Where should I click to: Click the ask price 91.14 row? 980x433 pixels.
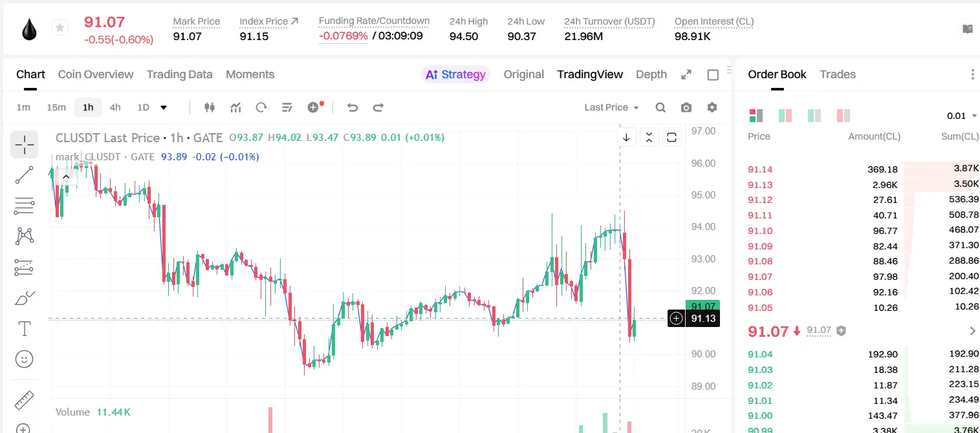863,169
